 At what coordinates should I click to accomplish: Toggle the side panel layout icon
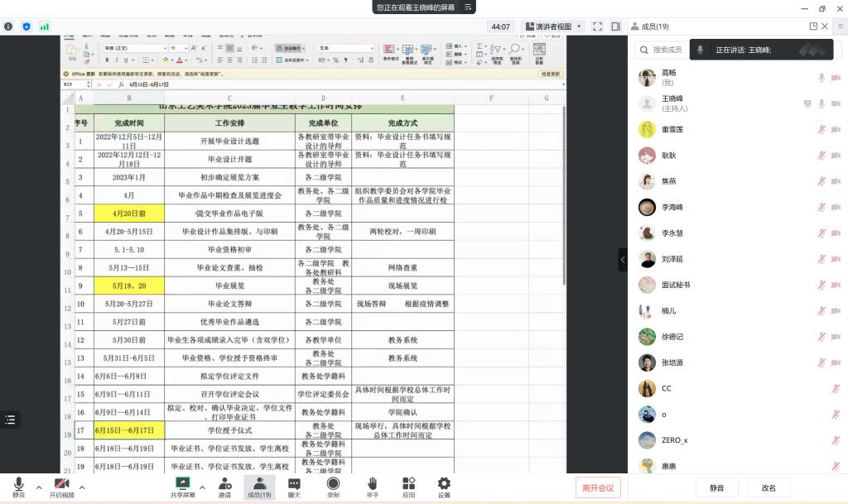[615, 26]
